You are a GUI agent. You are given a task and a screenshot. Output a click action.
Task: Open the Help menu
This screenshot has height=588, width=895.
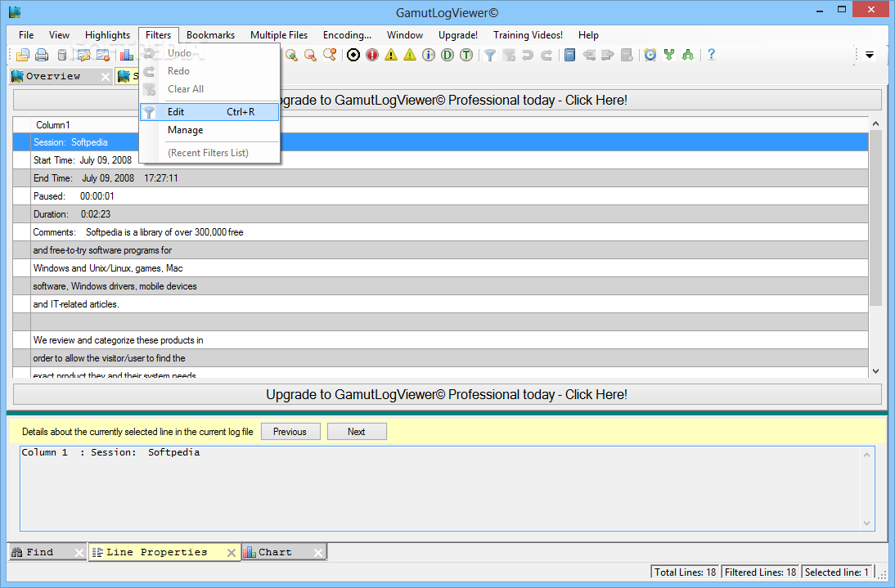pos(588,35)
